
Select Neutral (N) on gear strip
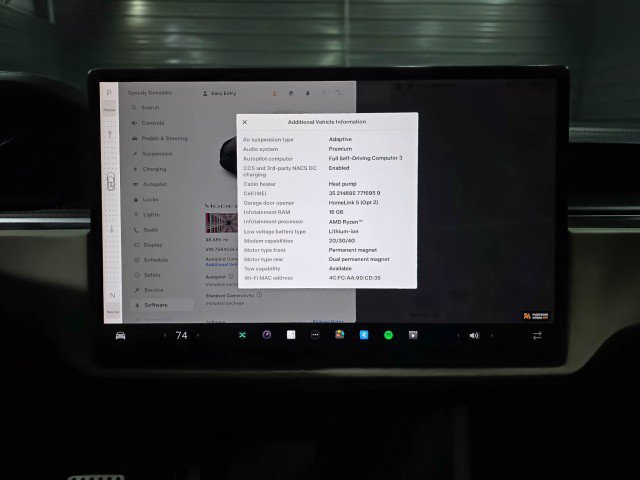coord(112,296)
